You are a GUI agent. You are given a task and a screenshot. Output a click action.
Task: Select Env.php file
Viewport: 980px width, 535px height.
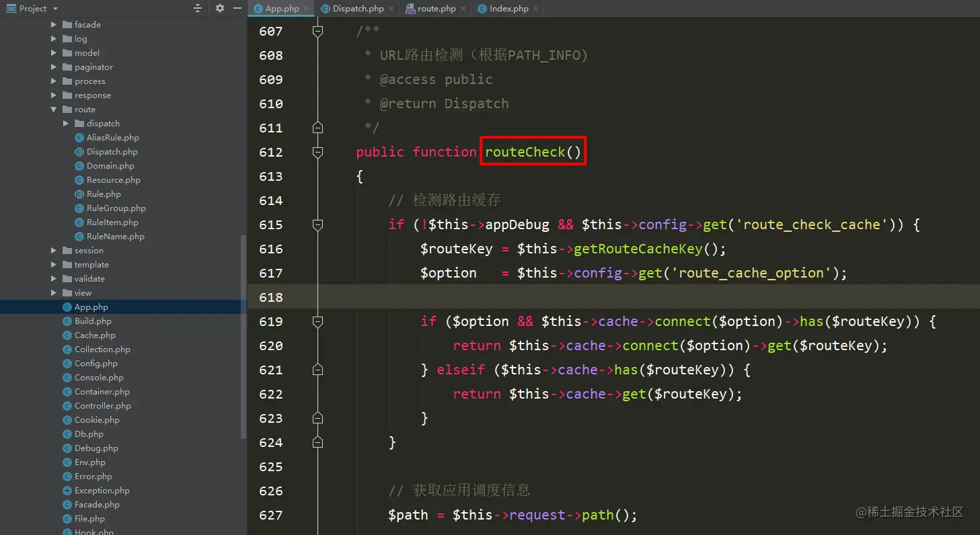pos(90,462)
